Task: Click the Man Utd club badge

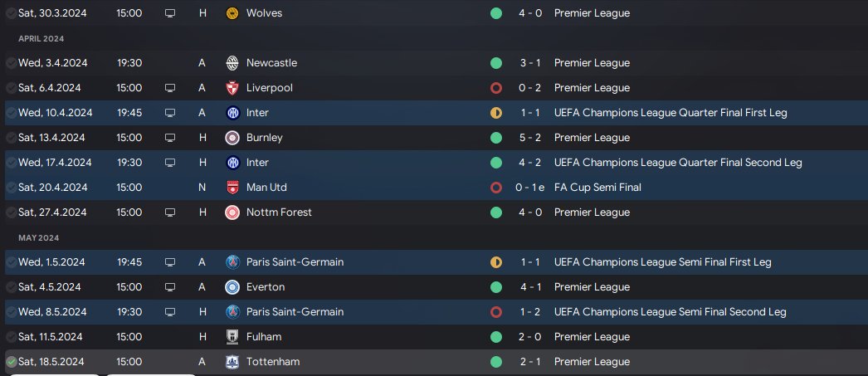Action: (232, 188)
